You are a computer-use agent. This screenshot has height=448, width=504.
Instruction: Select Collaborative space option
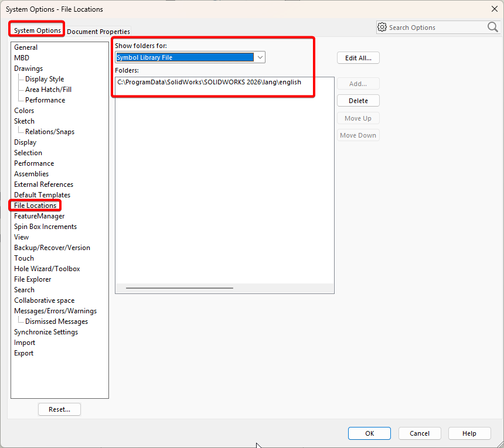[x=45, y=300]
